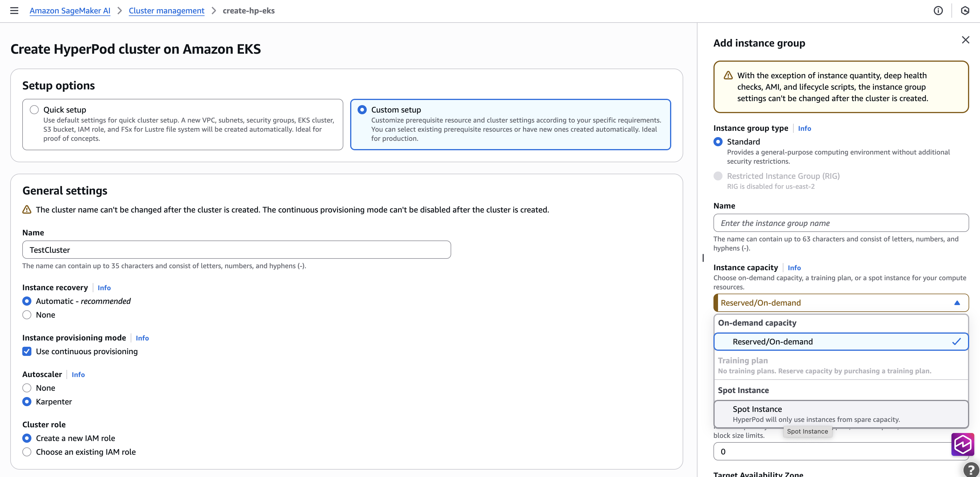Go to Cluster management breadcrumb
This screenshot has height=477, width=980.
click(166, 11)
